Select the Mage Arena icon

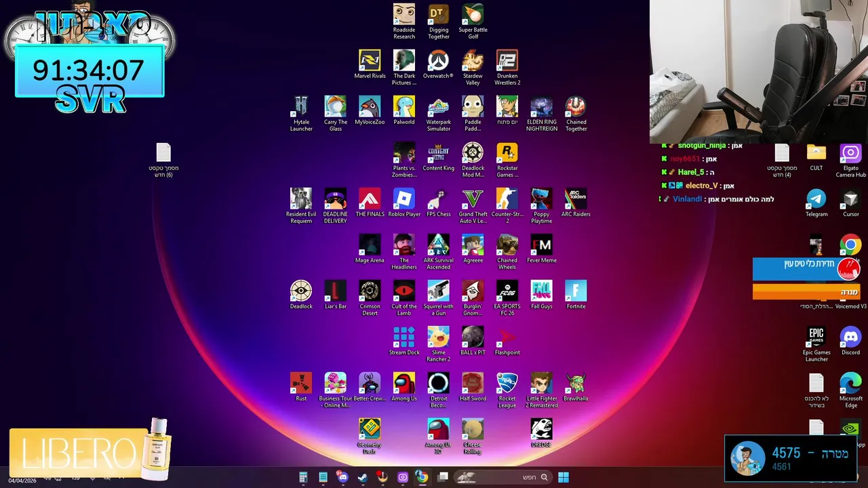pos(370,249)
